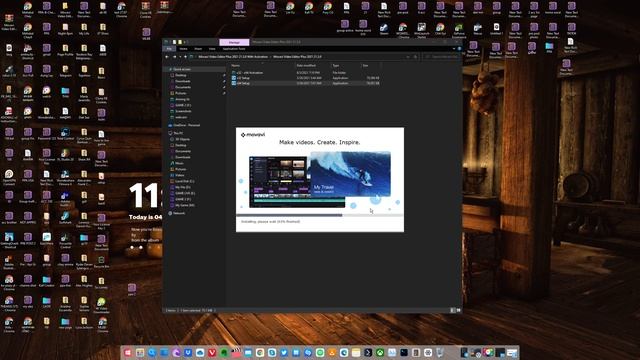Click the Up one level arrow
Image resolution: width=640 pixels, height=360 pixels.
[185, 57]
